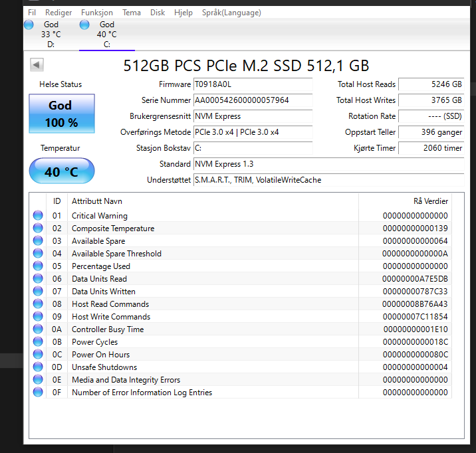The height and width of the screenshot is (453, 476).
Task: Open the Tema menu
Action: pos(132,13)
